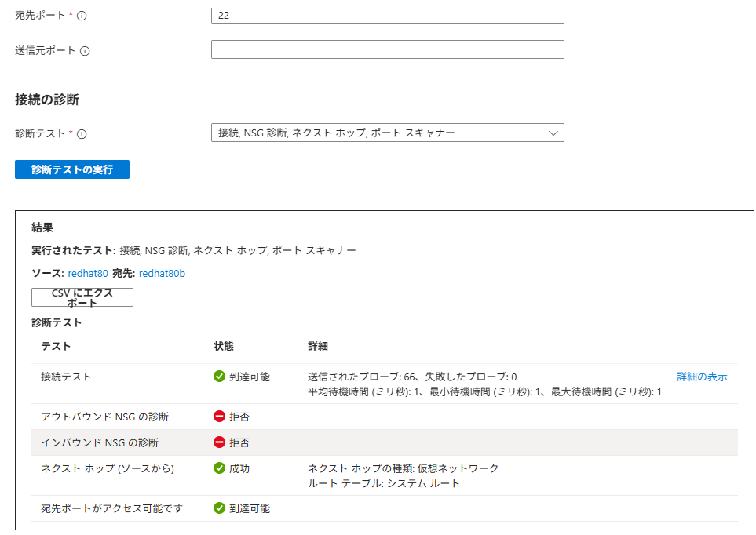Click 成功 status in ネクスト ホップ row
Viewport: 756px width, 535px height.
239,468
